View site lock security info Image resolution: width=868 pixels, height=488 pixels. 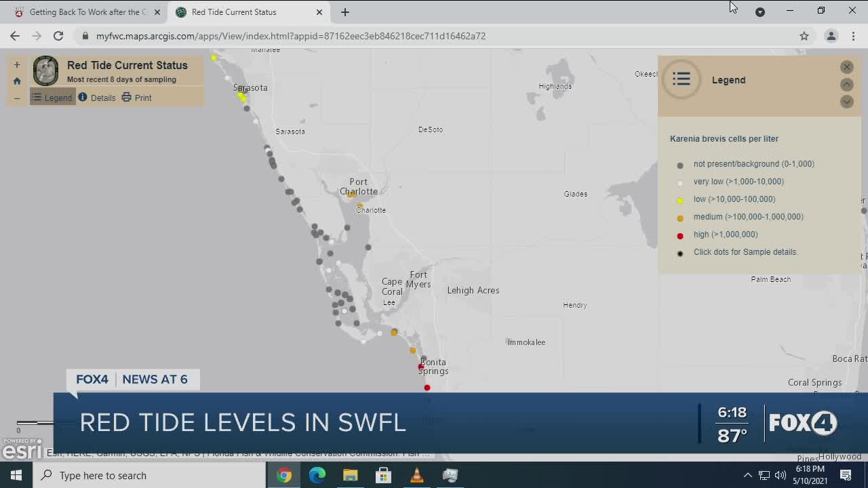(x=85, y=36)
